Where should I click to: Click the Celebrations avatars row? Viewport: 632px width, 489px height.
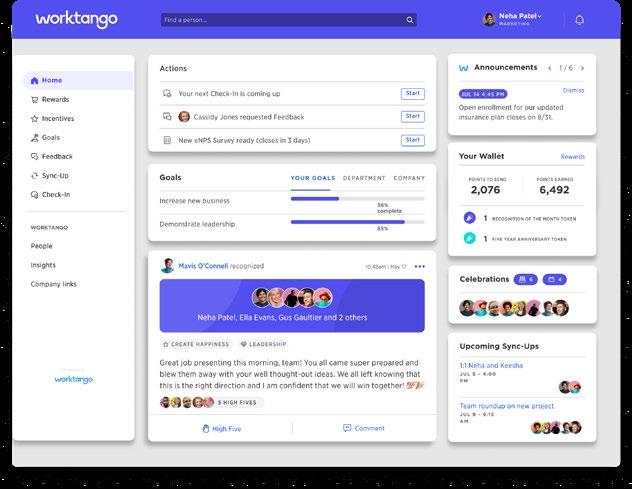[514, 308]
